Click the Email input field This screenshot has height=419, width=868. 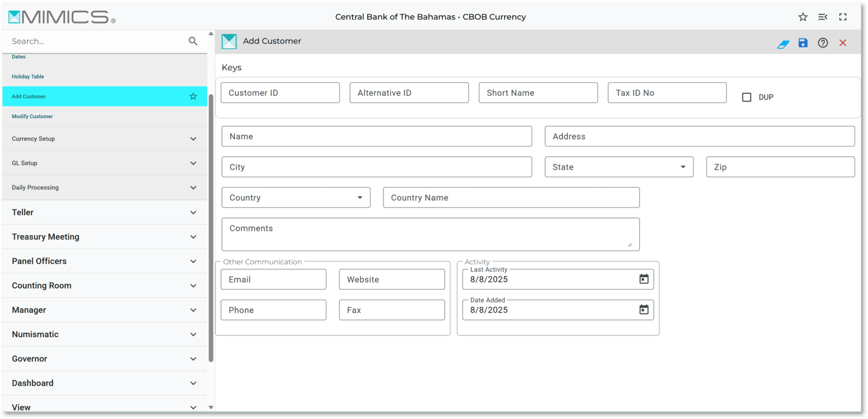[273, 279]
